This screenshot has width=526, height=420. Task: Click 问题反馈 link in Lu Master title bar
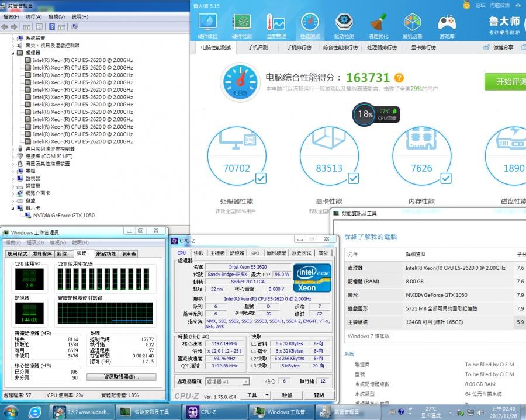tap(500, 5)
